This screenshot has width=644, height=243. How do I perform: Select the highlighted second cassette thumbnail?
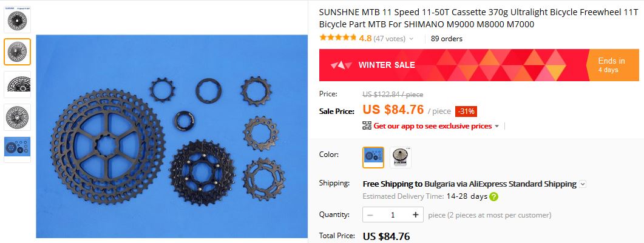pos(17,52)
